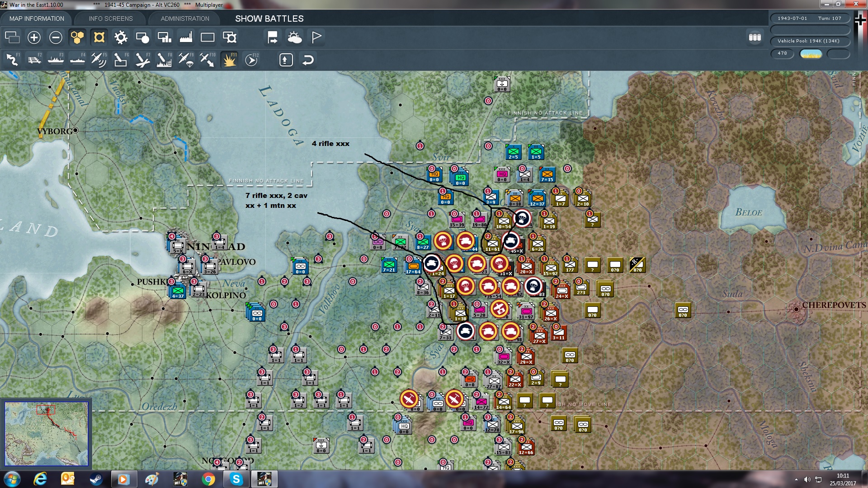Click the up-arrow box icon
The image size is (868, 488).
click(x=286, y=60)
